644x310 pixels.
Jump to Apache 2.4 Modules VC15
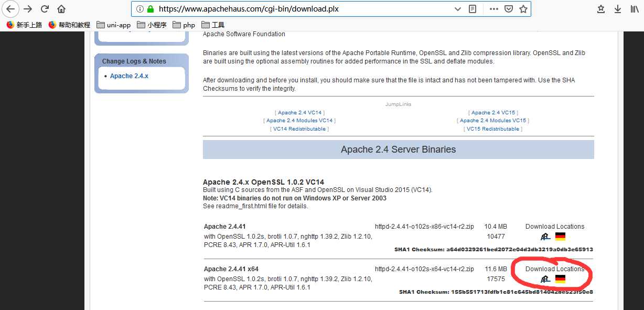click(493, 121)
